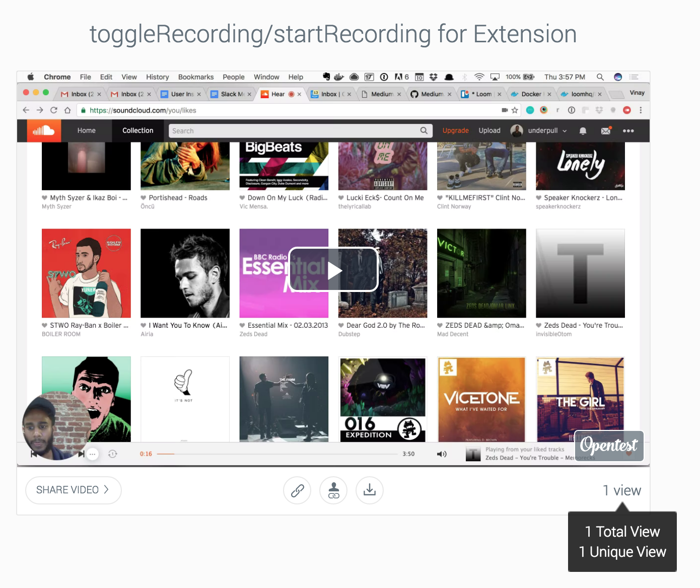The height and width of the screenshot is (588, 700).
Task: Copy the video link with the chain icon
Action: (x=297, y=490)
